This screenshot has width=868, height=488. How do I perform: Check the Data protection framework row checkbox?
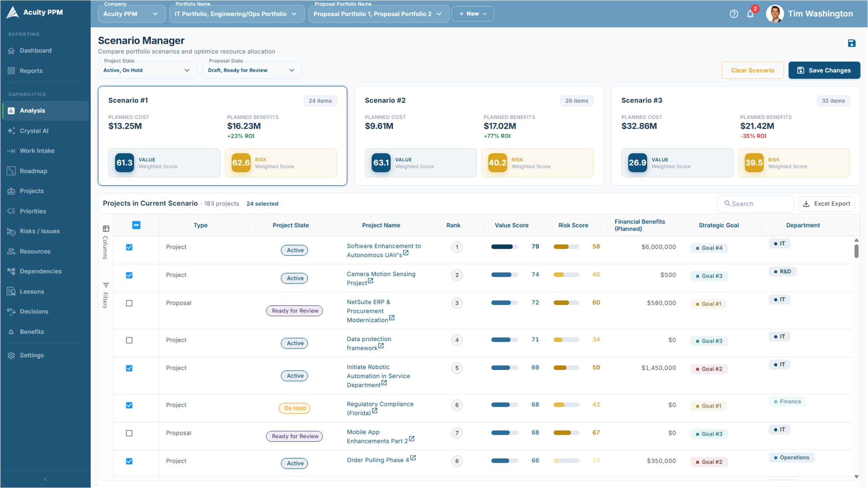(129, 340)
